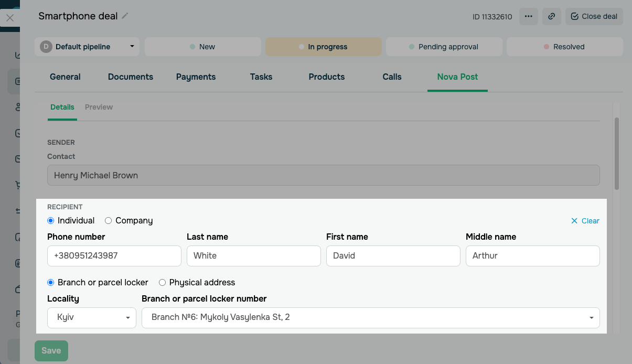Image resolution: width=632 pixels, height=364 pixels.
Task: Click the D avatar of Default pipeline
Action: [x=46, y=47]
